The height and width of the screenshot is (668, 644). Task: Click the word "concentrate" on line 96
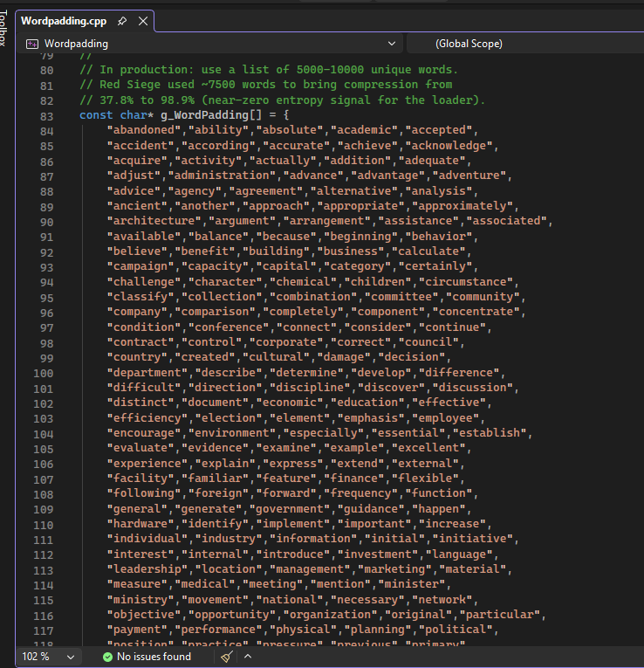tap(476, 312)
